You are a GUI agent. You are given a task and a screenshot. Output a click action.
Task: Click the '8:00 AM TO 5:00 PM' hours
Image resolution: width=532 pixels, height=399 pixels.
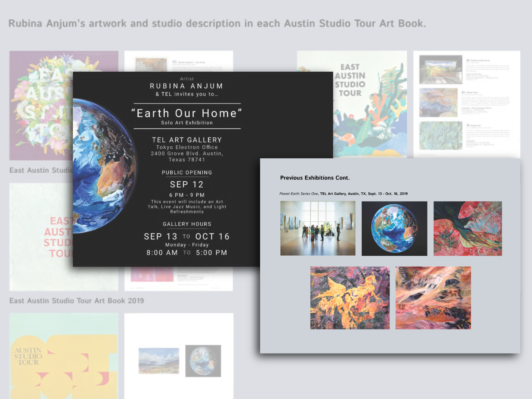[187, 253]
